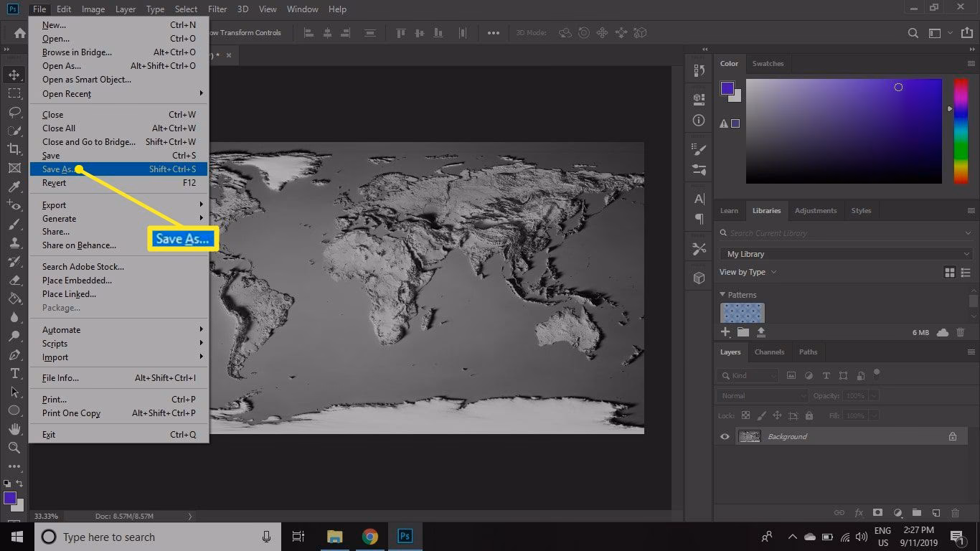Viewport: 980px width, 551px height.
Task: Select the Lasso tool
Action: (14, 112)
